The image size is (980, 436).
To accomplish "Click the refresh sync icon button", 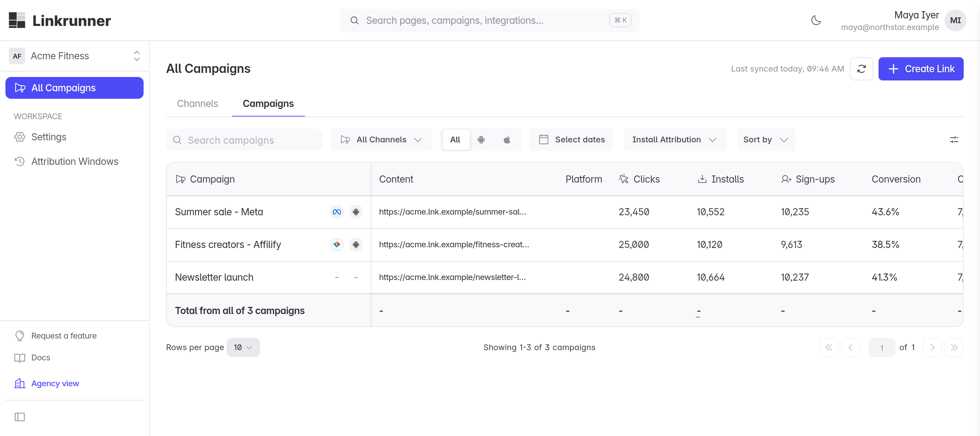I will point(861,69).
